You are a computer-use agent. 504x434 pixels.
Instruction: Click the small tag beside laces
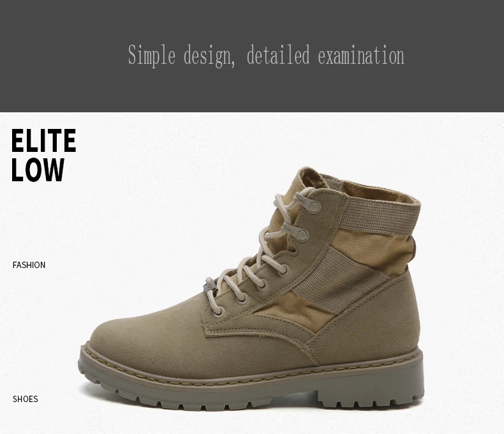(209, 286)
